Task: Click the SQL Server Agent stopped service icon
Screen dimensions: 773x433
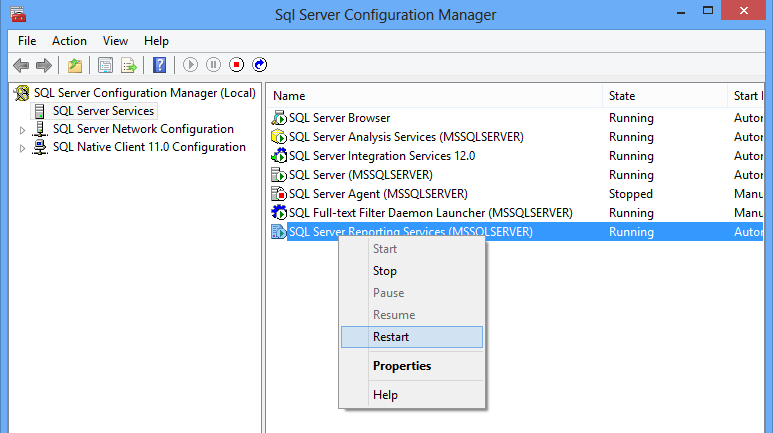Action: pyautogui.click(x=279, y=194)
